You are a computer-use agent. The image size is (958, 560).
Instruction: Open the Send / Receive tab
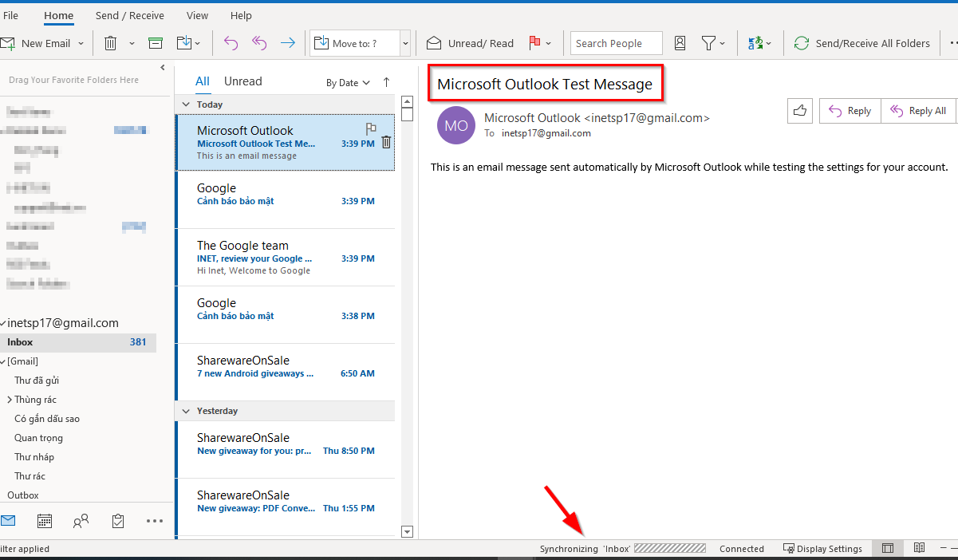point(130,15)
